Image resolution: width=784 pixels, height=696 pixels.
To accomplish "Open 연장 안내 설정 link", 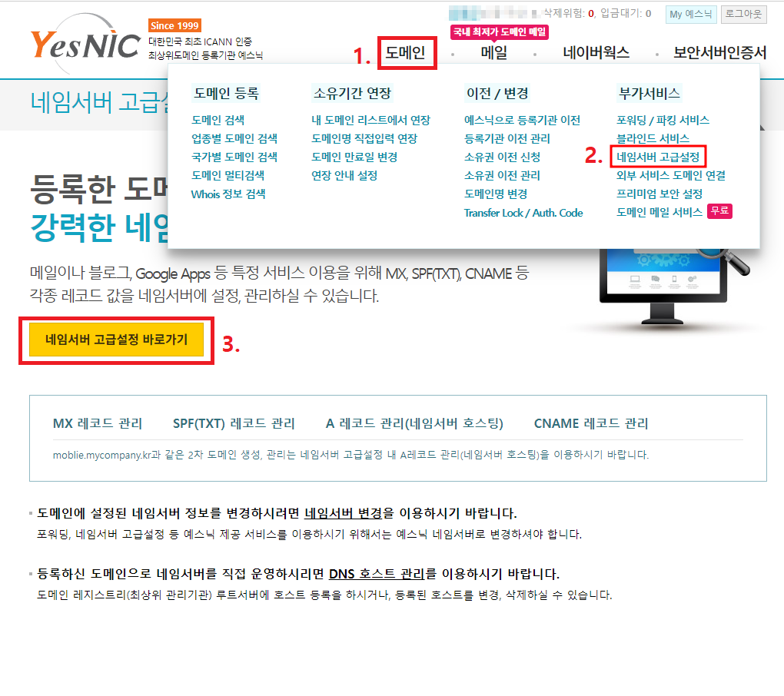I will pyautogui.click(x=344, y=176).
